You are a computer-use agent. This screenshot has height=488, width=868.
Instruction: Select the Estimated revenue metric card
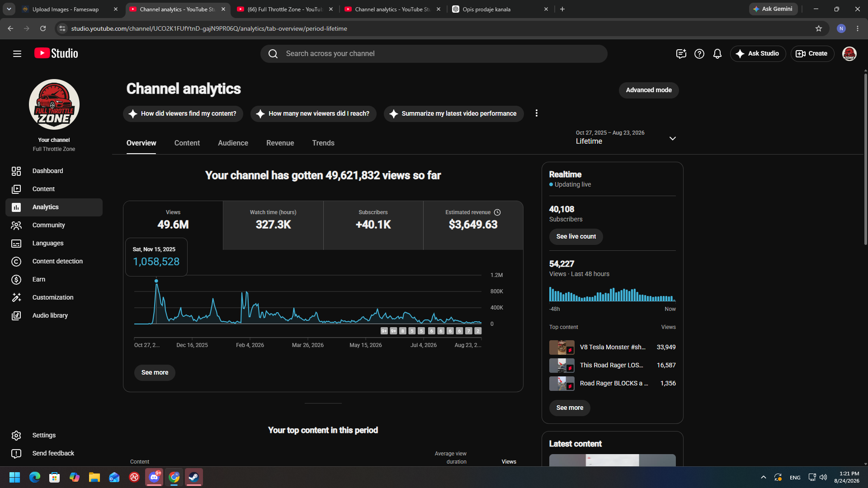pos(473,225)
